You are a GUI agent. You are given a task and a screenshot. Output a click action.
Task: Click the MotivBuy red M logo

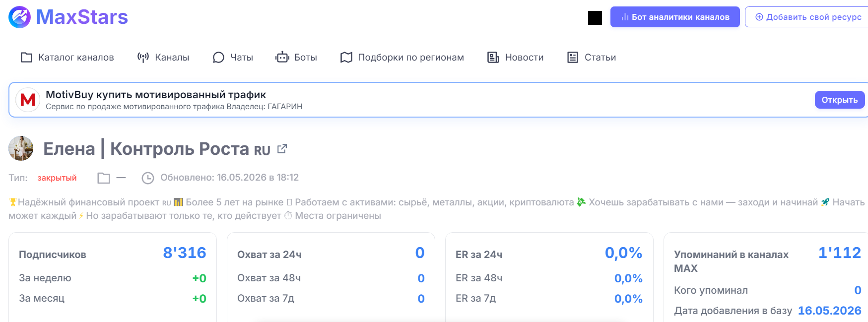(28, 100)
